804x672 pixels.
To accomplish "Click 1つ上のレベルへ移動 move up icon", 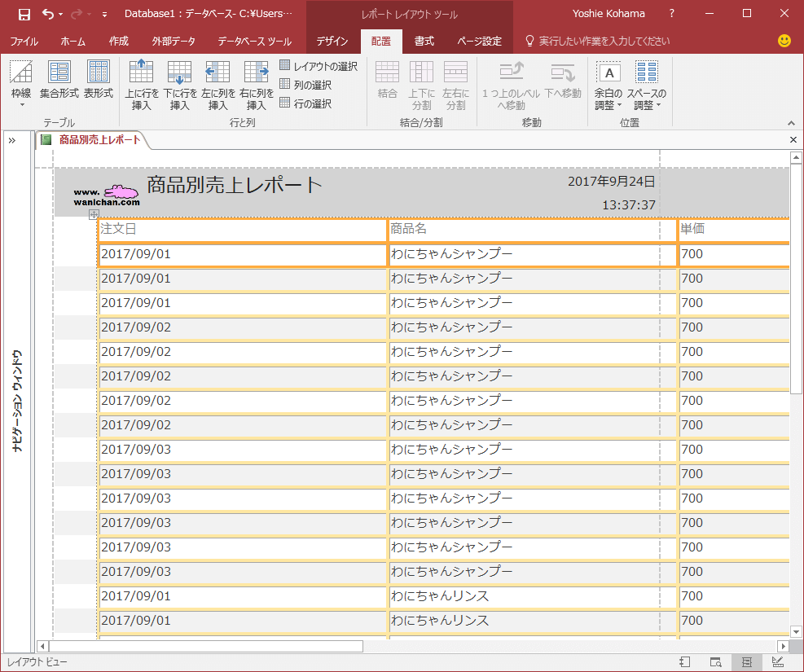I will [x=512, y=72].
